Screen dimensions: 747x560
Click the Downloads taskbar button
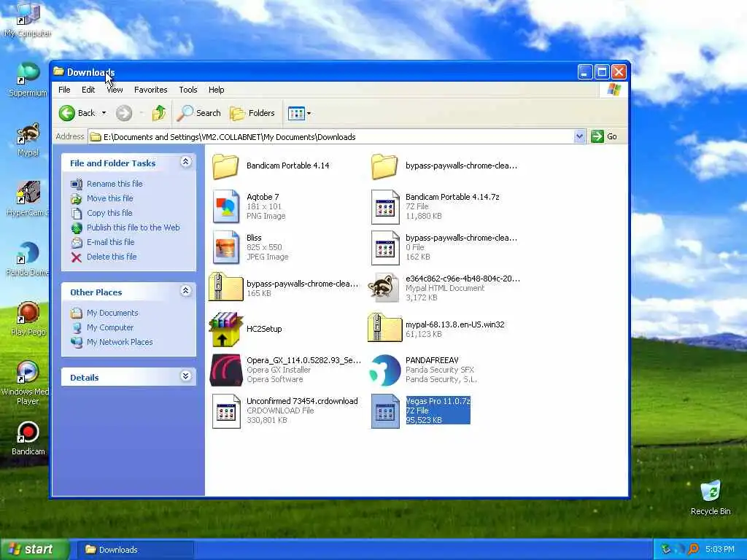pos(135,550)
